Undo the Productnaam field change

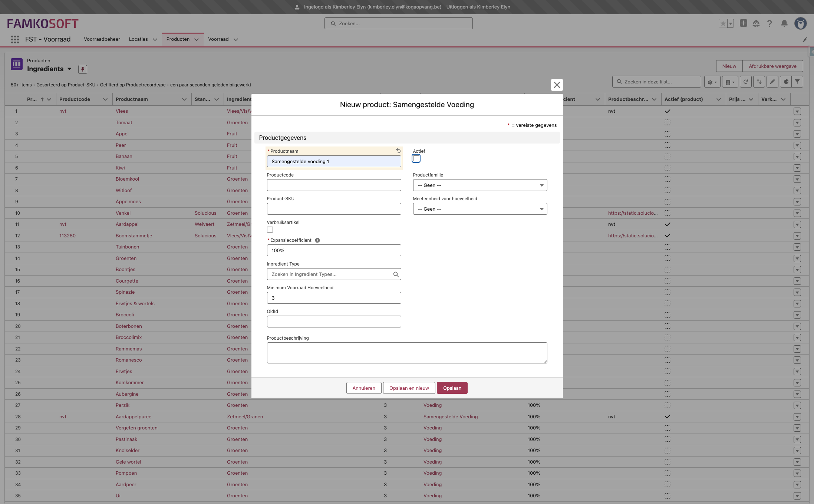(x=398, y=151)
